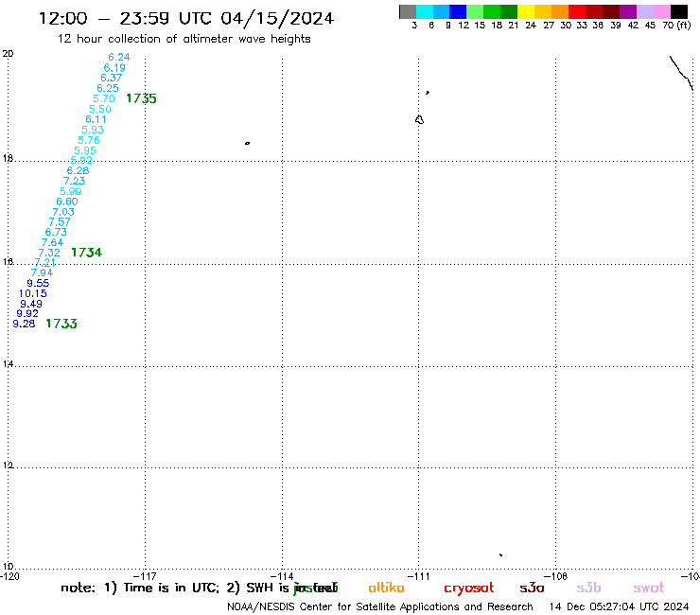Click the 6.60 wave height value

pyautogui.click(x=67, y=202)
